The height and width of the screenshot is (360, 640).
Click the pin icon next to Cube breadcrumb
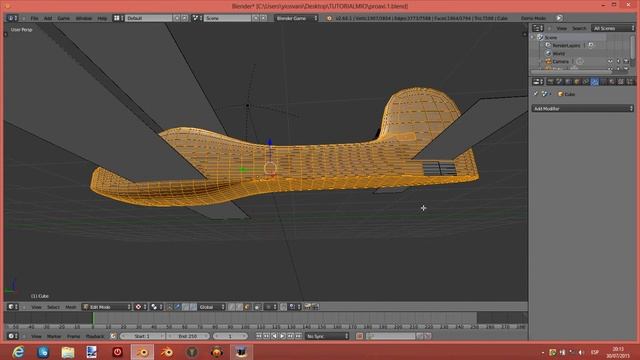point(536,94)
